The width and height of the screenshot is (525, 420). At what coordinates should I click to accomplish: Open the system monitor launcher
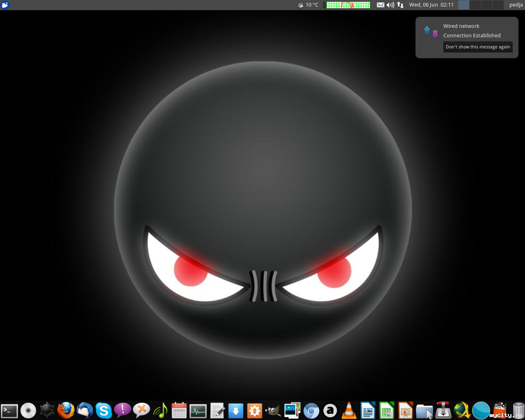point(198,411)
